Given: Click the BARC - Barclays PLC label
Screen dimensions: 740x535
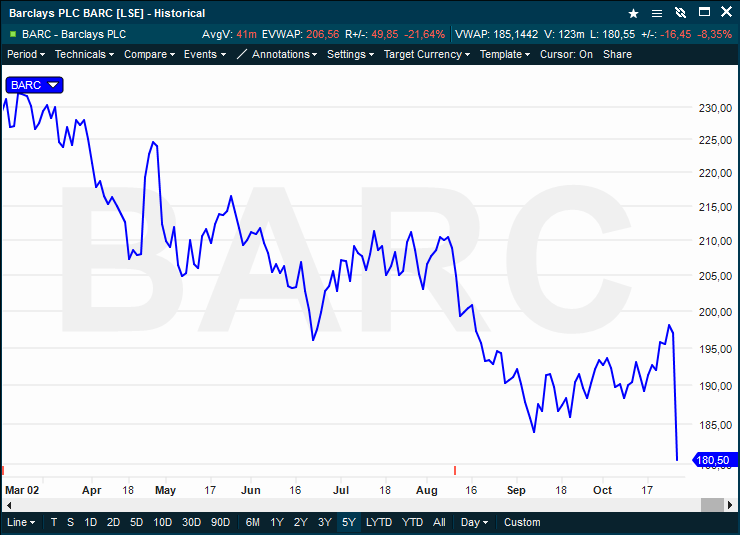Looking at the screenshot, I should coord(74,34).
